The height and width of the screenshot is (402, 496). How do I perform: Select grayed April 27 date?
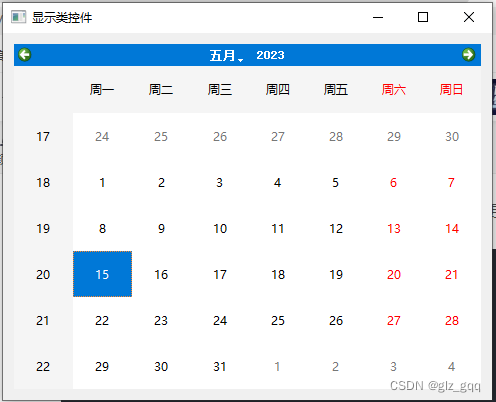coord(278,136)
